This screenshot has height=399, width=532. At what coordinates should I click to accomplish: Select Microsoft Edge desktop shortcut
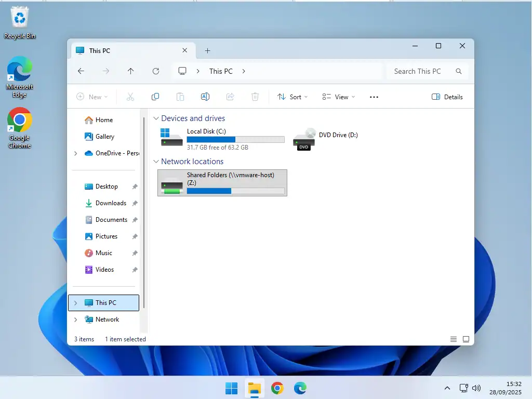tap(20, 77)
